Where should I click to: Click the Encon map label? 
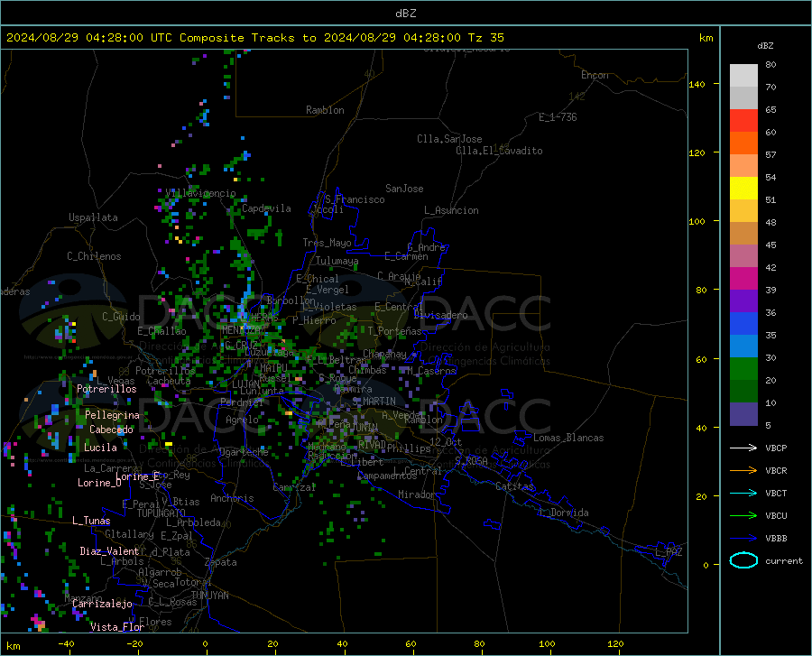[x=595, y=75]
